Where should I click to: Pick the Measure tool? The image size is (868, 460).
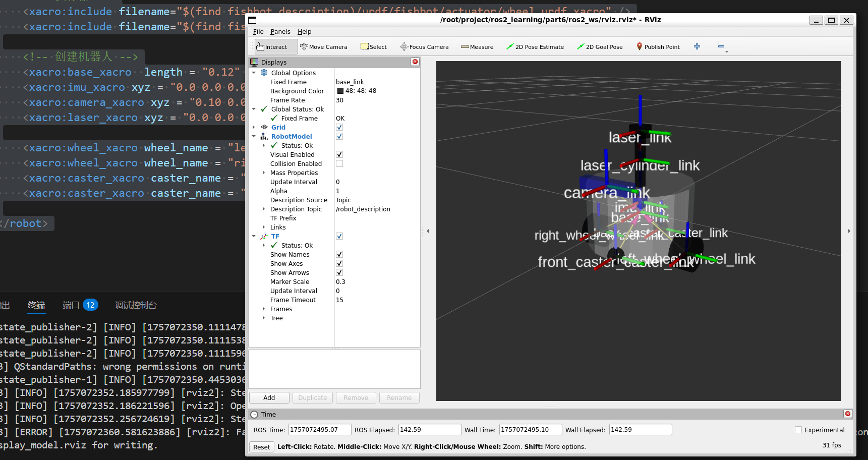click(477, 47)
